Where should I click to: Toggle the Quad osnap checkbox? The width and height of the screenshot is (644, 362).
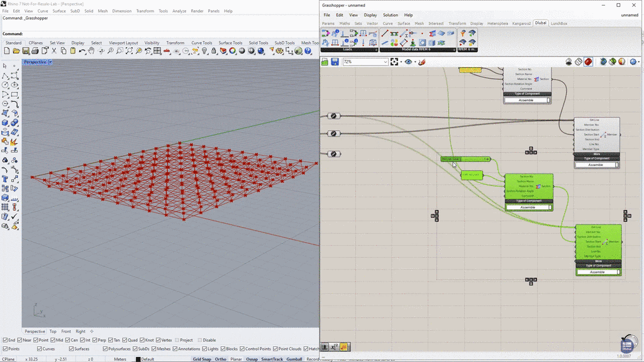pyautogui.click(x=125, y=340)
